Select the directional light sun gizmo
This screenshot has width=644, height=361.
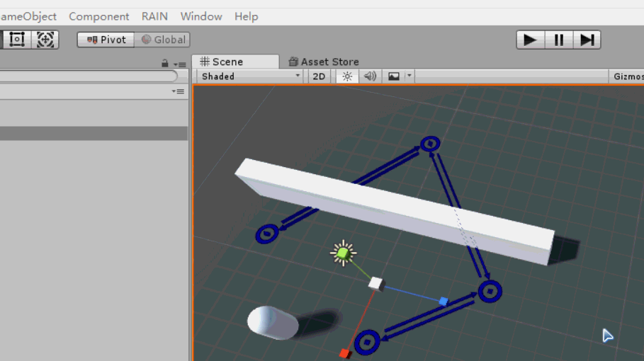(x=344, y=253)
